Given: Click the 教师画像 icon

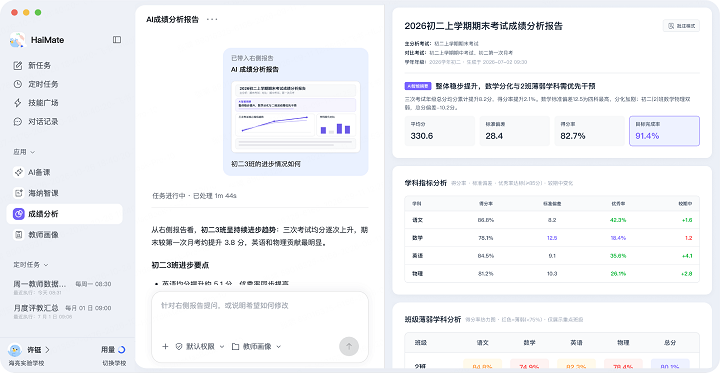Looking at the screenshot, I should coord(18,234).
